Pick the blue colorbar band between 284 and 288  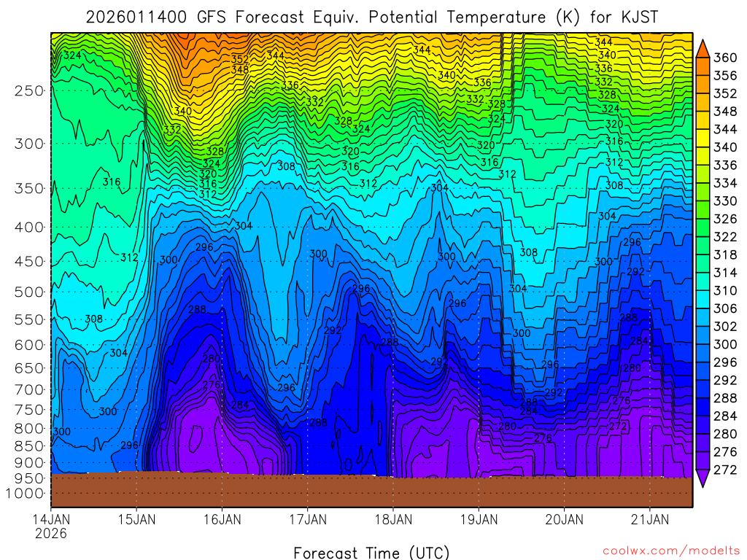click(703, 407)
